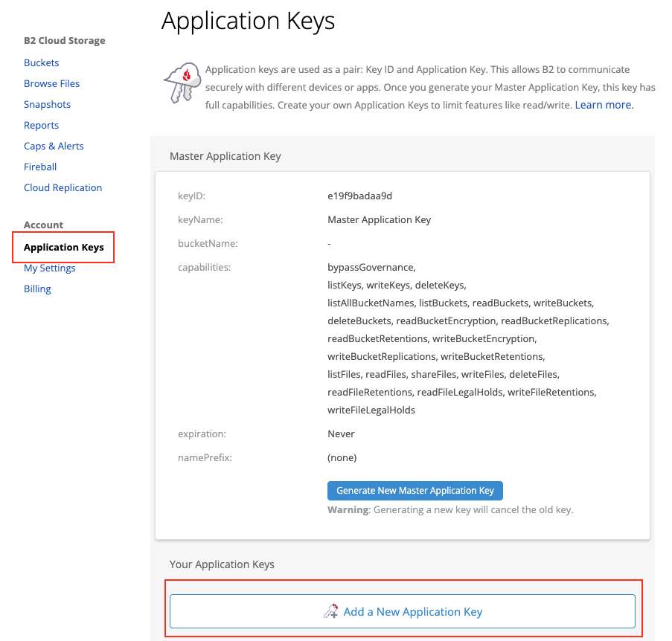
Task: Click the Backblaze cloud keys icon
Action: [x=182, y=83]
